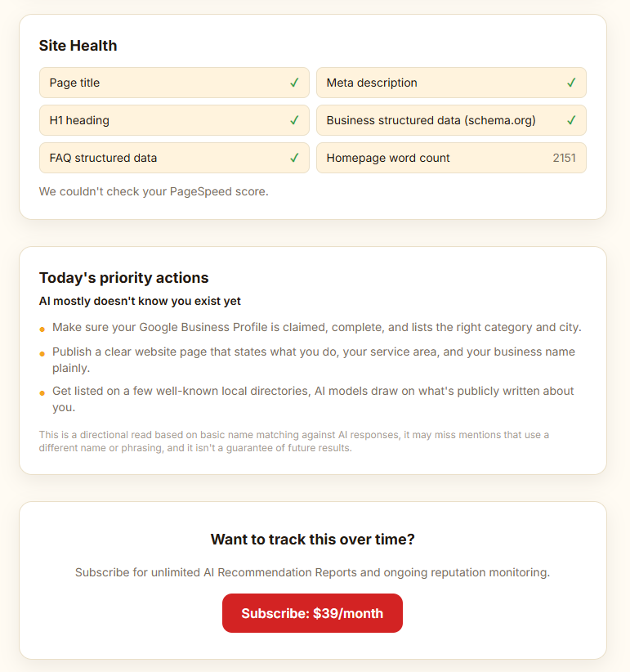Image resolution: width=630 pixels, height=672 pixels.
Task: Click the Site Health heading
Action: pyautogui.click(x=78, y=46)
